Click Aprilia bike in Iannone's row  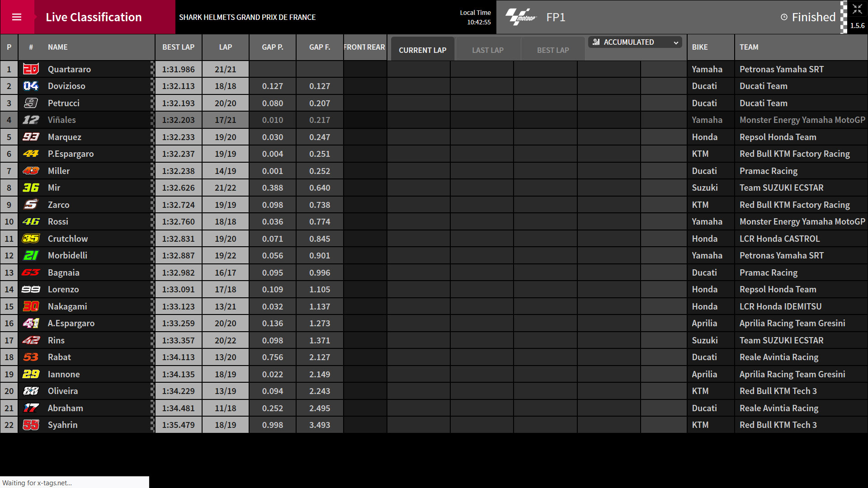[x=704, y=374]
